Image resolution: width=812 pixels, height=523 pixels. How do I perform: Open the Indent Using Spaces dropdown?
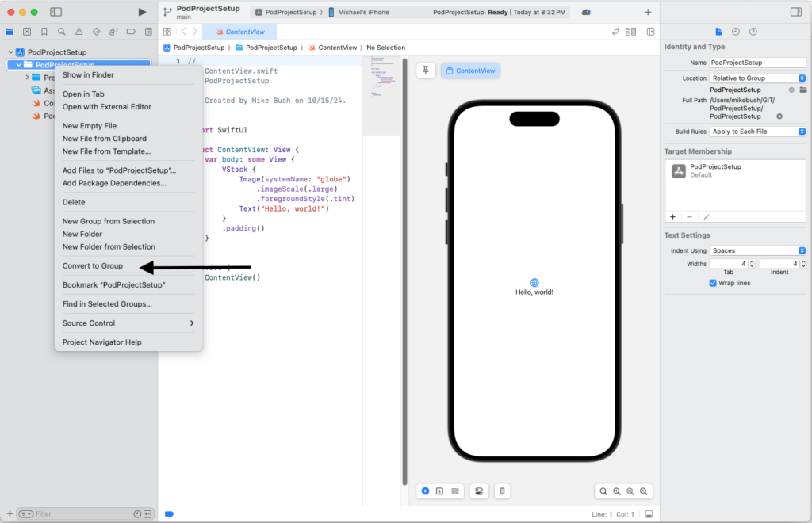tap(757, 250)
